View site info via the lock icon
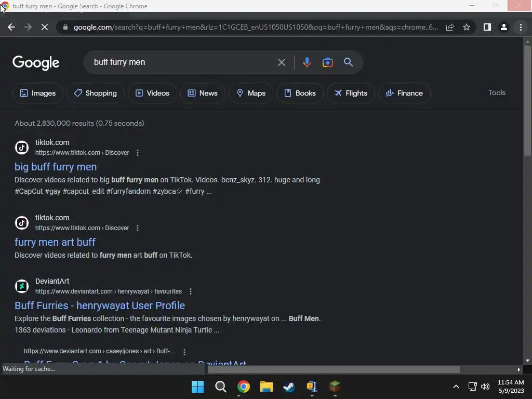 [65, 27]
